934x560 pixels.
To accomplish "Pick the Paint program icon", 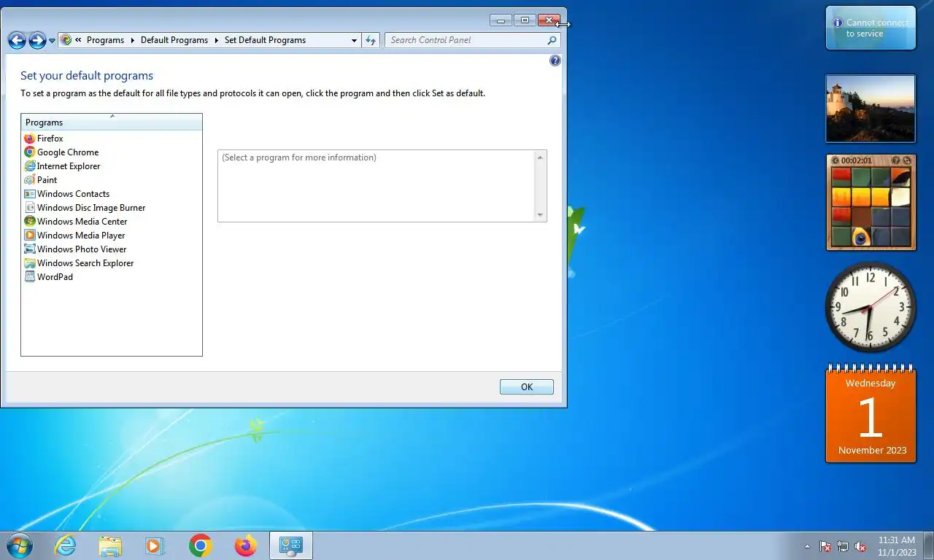I will tap(30, 180).
